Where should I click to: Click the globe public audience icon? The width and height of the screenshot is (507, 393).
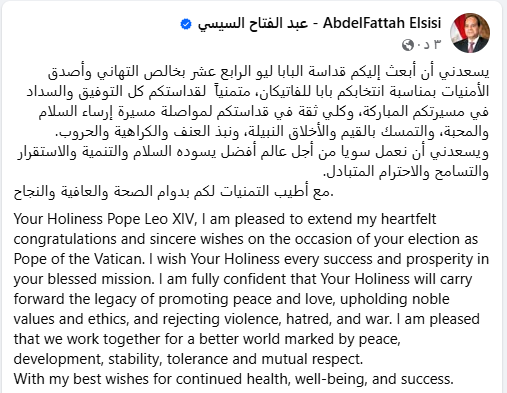click(x=408, y=45)
